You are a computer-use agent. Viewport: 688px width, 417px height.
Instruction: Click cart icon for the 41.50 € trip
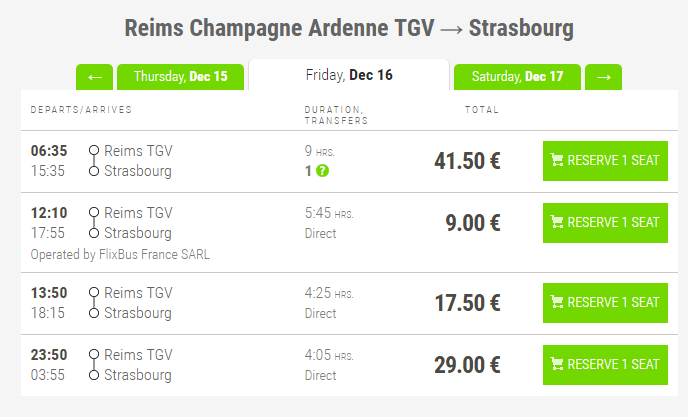[x=557, y=161]
